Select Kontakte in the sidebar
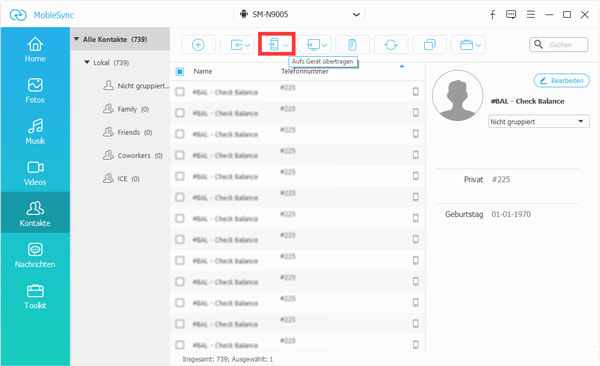 point(35,212)
